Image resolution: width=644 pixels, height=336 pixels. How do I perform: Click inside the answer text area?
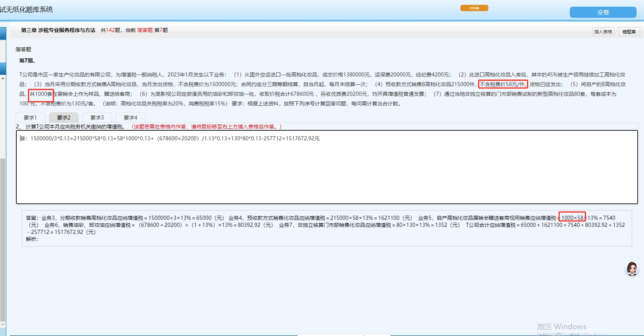click(327, 167)
